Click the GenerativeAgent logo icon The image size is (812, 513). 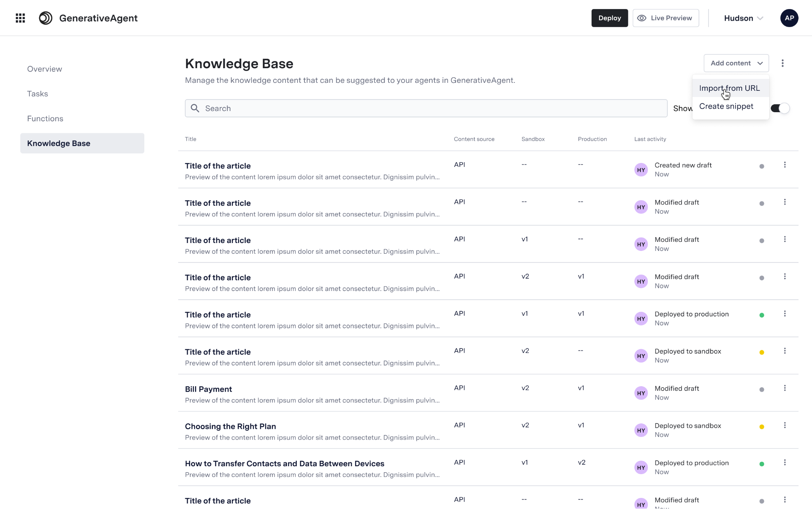[x=46, y=18]
